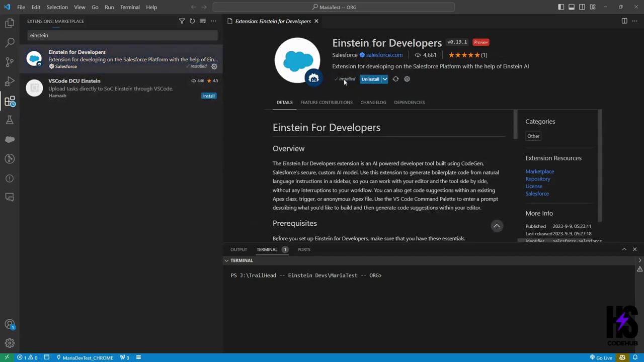The image size is (644, 362).
Task: Open editor more actions menu
Action: click(635, 21)
